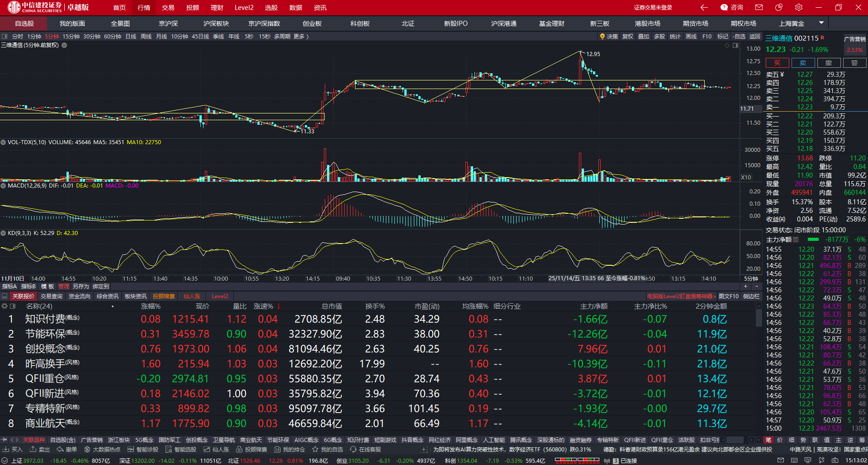
Task: Expand the status bar circle chevron near 上证
Action: (x=5, y=461)
